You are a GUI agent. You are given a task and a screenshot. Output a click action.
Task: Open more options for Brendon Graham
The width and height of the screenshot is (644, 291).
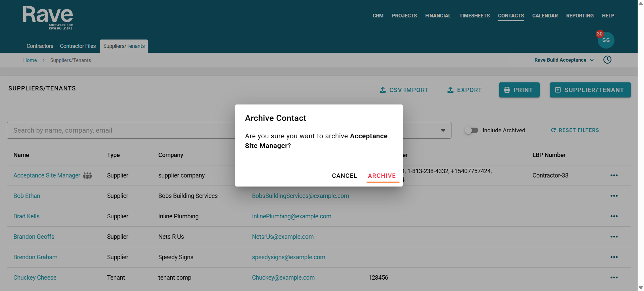point(614,257)
